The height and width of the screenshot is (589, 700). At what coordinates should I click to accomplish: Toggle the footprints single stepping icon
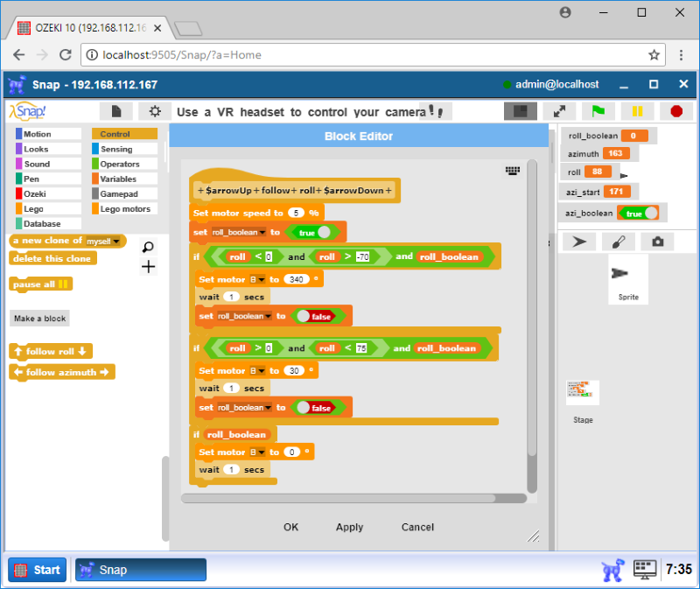[436, 111]
